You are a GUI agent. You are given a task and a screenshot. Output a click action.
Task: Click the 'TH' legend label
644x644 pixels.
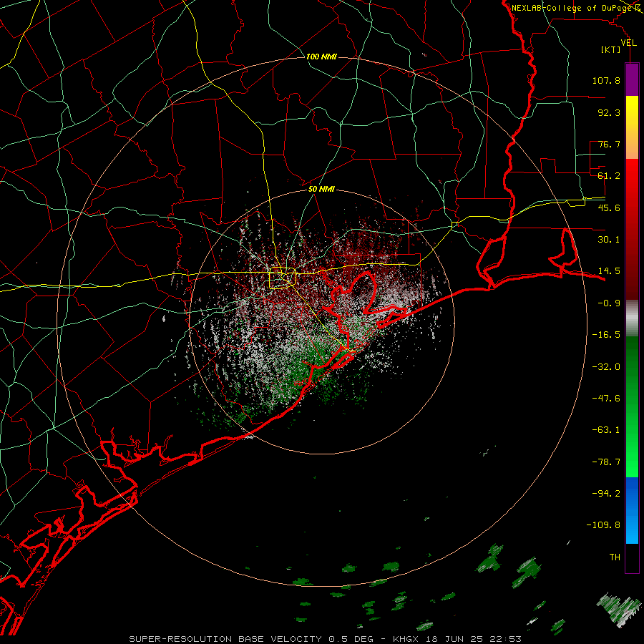(x=615, y=557)
